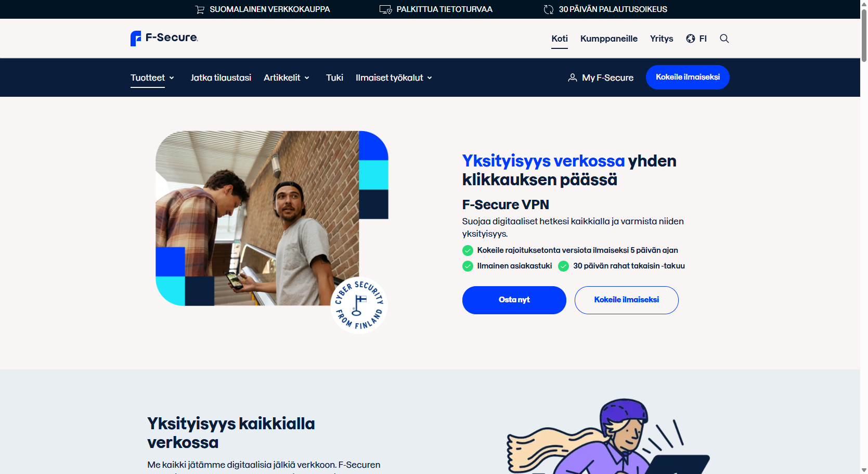Click the globe language icon
Viewport: 868px width, 474px height.
(x=690, y=39)
